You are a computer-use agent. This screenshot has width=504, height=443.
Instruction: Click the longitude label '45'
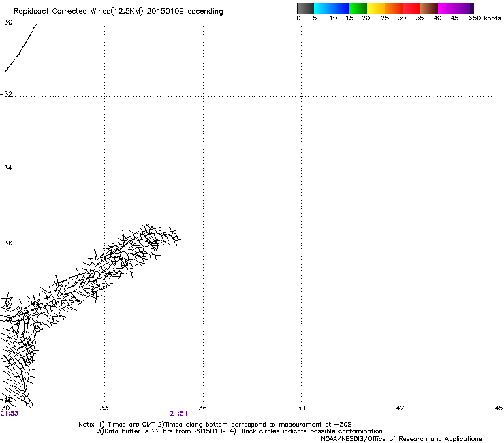coord(499,408)
